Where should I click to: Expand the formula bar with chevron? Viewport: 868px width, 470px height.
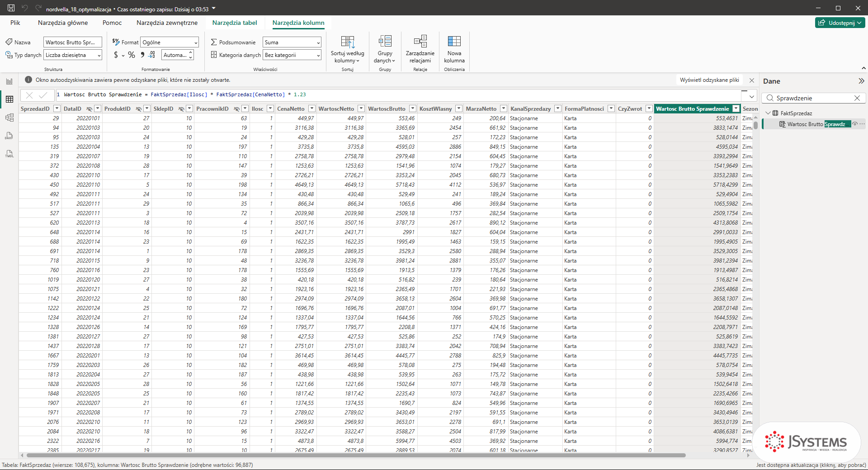point(752,96)
